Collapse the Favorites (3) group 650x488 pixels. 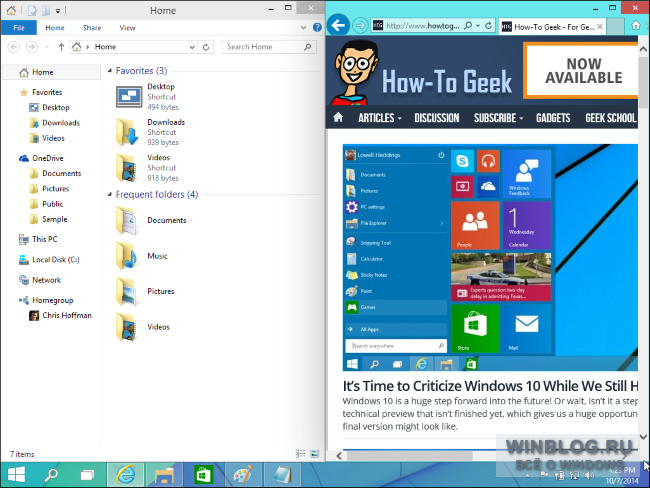(x=110, y=71)
